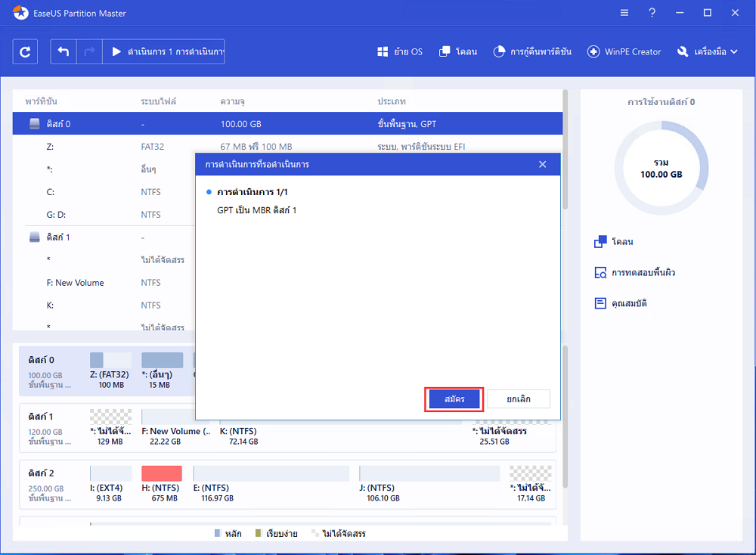Select the Disk 1 120.00 GB label
The image size is (756, 555).
(x=50, y=428)
